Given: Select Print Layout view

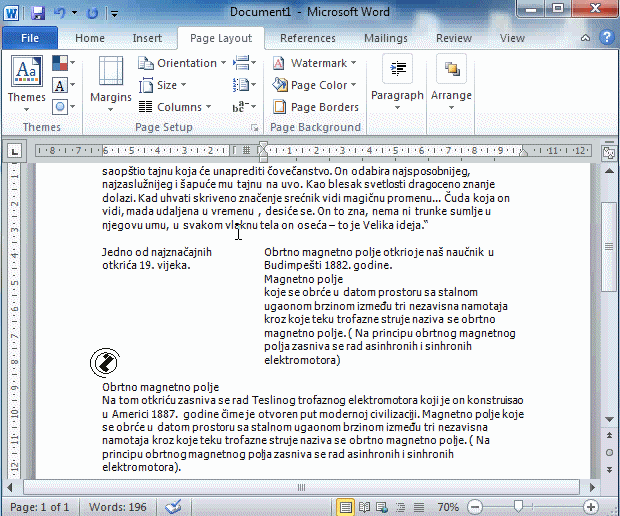Looking at the screenshot, I should [346, 507].
